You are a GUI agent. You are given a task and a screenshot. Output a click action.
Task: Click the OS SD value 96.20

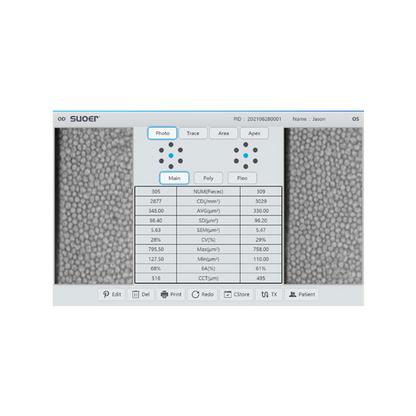[261, 221]
